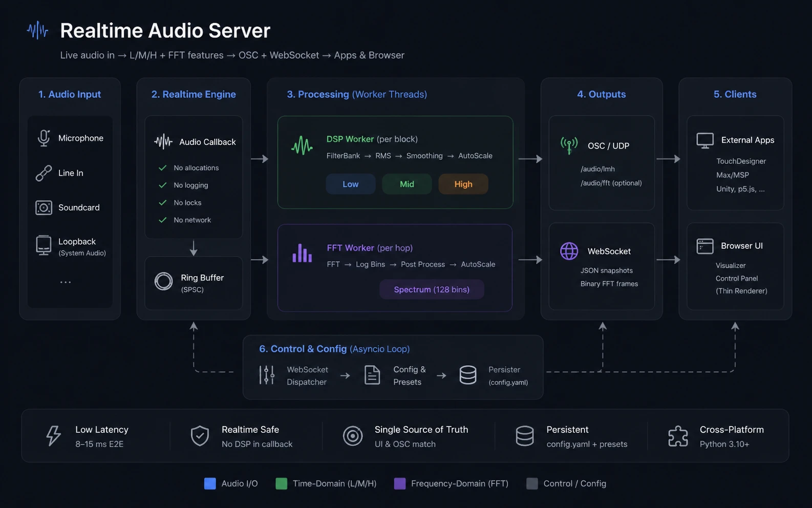
Task: Select the green Mid band chip
Action: click(407, 184)
